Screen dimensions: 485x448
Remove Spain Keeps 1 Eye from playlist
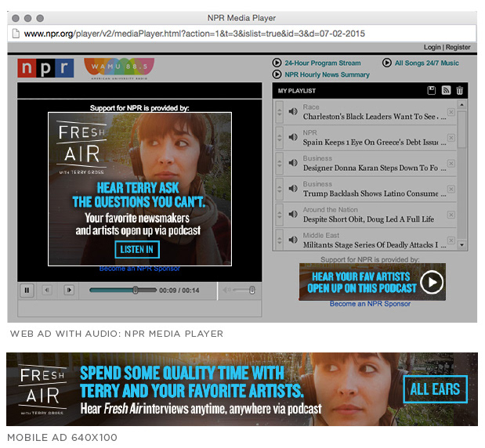(451, 138)
